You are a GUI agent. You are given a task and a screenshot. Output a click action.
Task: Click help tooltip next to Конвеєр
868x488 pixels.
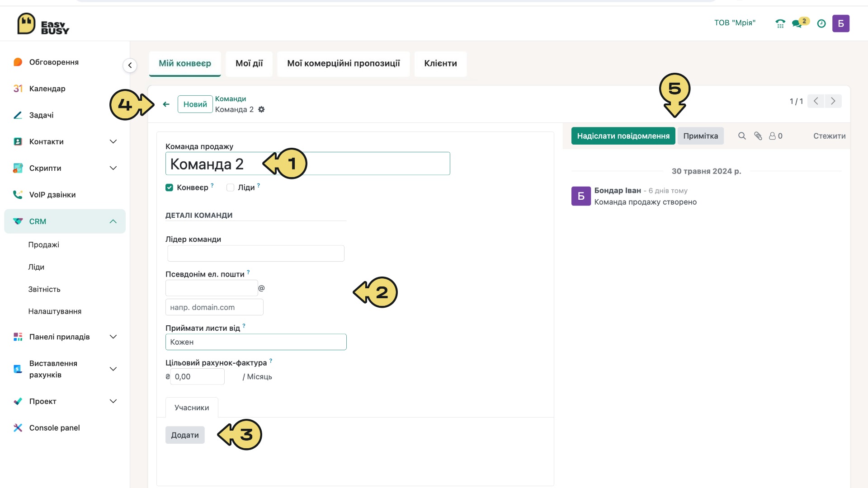212,185
